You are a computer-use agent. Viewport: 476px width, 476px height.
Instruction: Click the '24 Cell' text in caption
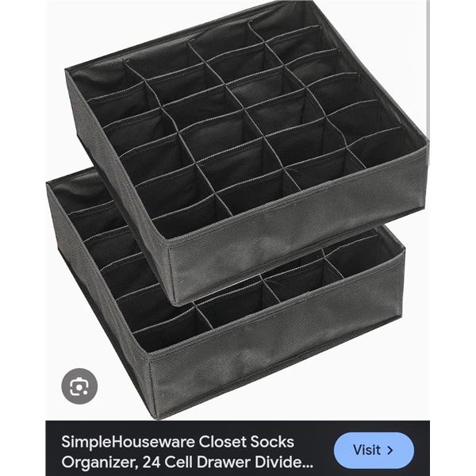tap(168, 462)
